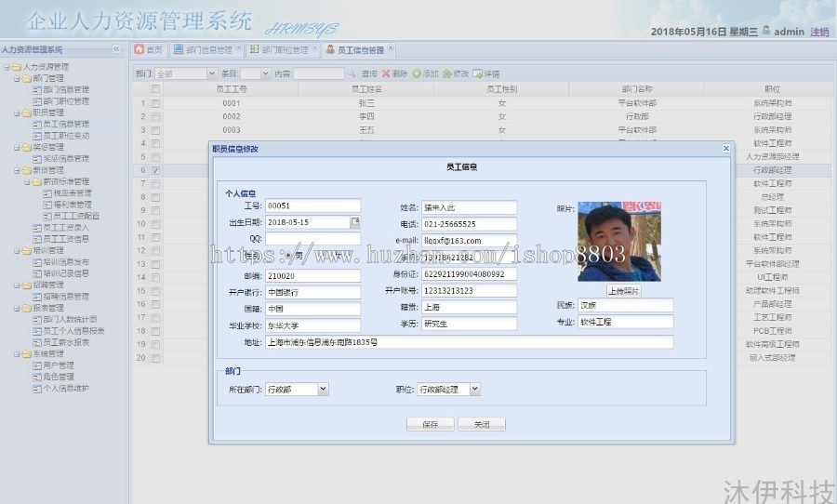Click the 注销 logout link
Image resolution: width=837 pixels, height=504 pixels.
point(819,32)
